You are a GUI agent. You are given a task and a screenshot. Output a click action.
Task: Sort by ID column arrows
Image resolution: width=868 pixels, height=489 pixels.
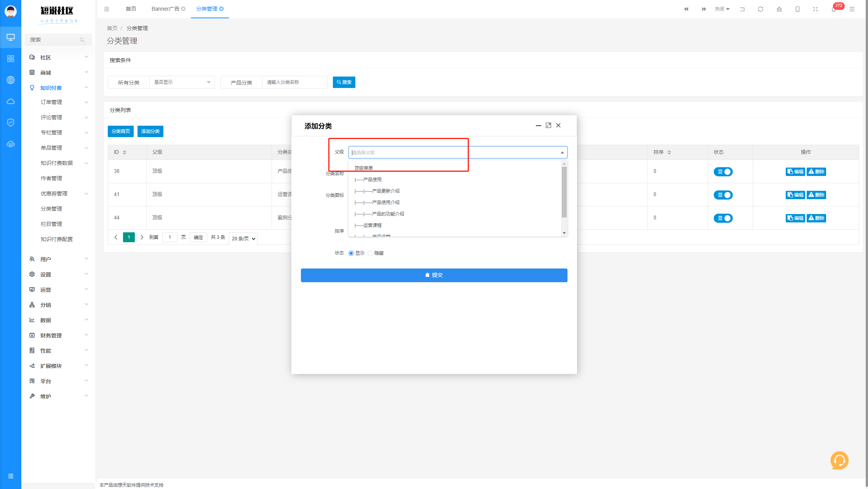(x=125, y=152)
